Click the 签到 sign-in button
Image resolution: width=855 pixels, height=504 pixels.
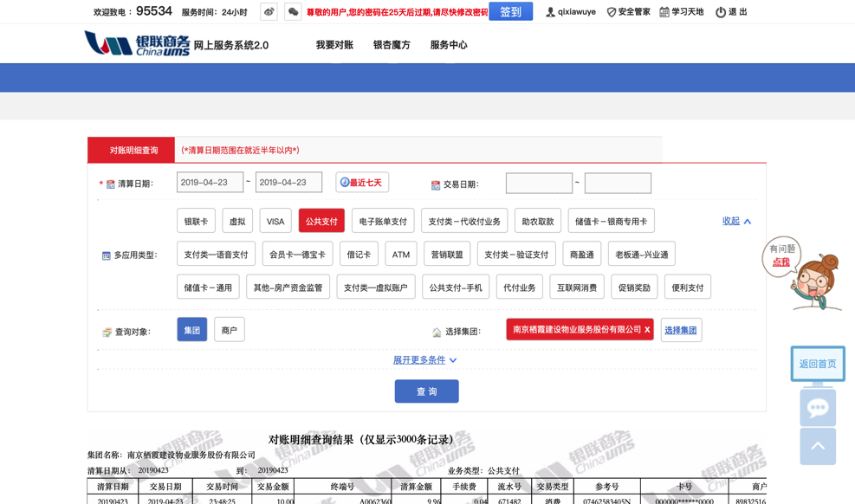pyautogui.click(x=510, y=12)
